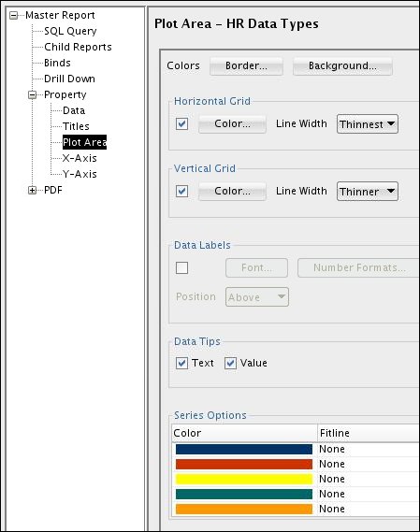Viewport: 420px width, 532px height.
Task: Click the Data Labels Font button
Action: pyautogui.click(x=256, y=267)
